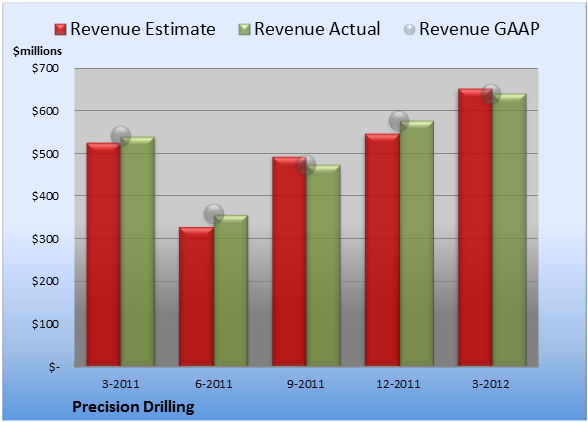Viewport: 588px width, 422px height.
Task: Click the "$400" axis value
Action: coord(45,196)
